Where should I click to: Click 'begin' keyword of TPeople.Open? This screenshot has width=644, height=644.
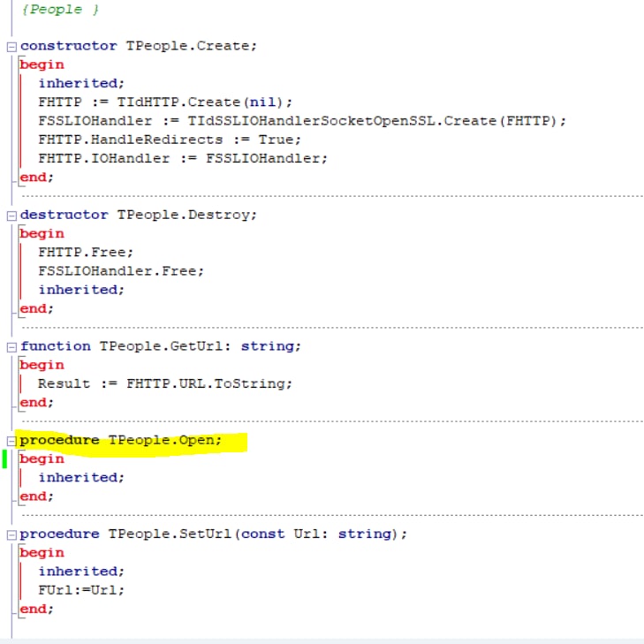(42, 459)
